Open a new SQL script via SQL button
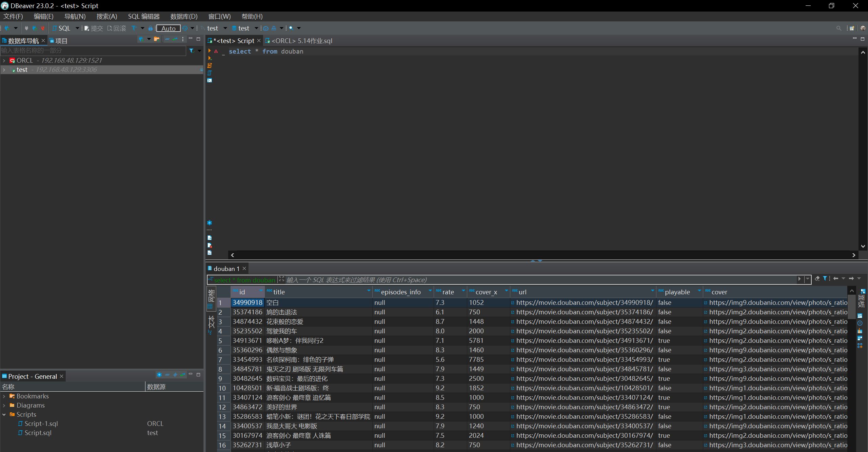 tap(61, 28)
